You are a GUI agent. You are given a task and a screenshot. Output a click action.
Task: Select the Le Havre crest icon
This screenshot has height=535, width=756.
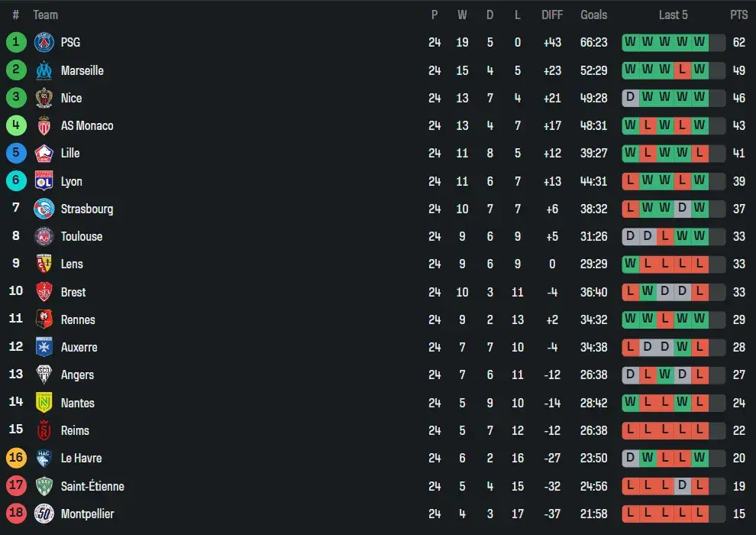44,458
